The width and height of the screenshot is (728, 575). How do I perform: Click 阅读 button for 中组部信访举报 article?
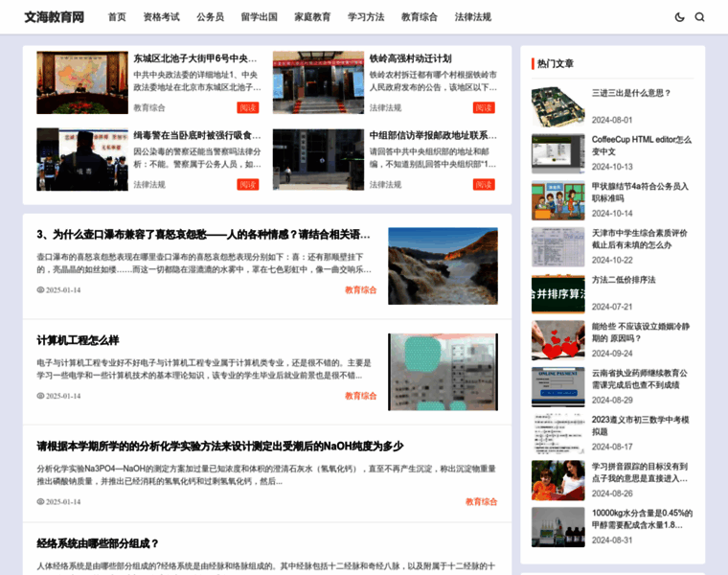(x=484, y=185)
